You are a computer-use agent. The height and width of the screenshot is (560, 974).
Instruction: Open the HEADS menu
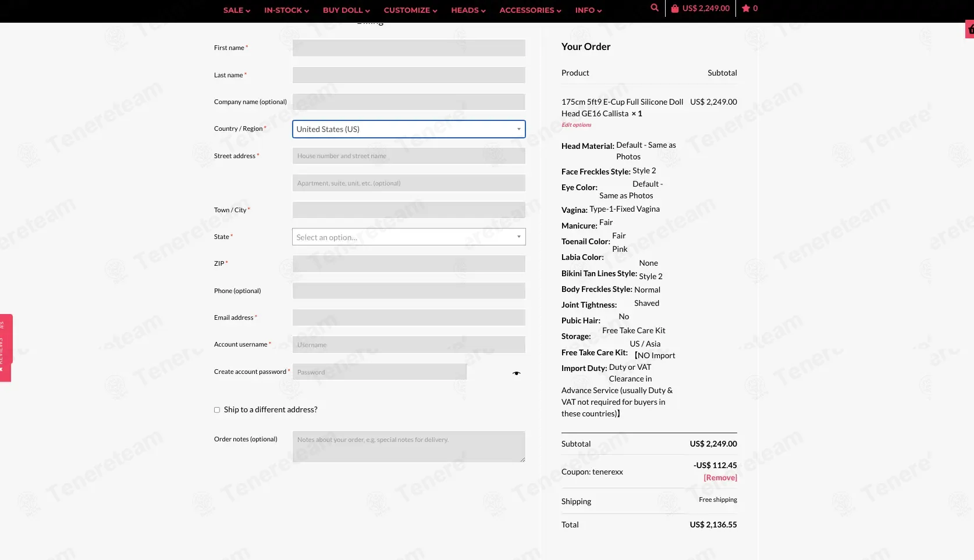(x=468, y=10)
